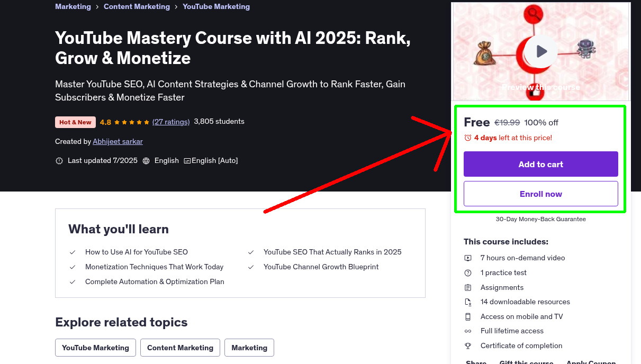The width and height of the screenshot is (641, 364).
Task: Click the Certificate of completion text
Action: pos(521,346)
